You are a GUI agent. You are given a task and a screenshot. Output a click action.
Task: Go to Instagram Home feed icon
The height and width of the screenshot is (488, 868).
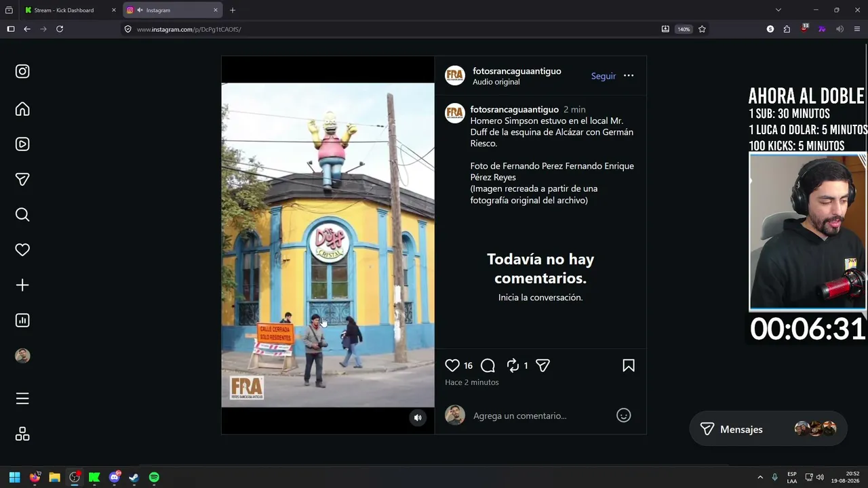(x=22, y=109)
